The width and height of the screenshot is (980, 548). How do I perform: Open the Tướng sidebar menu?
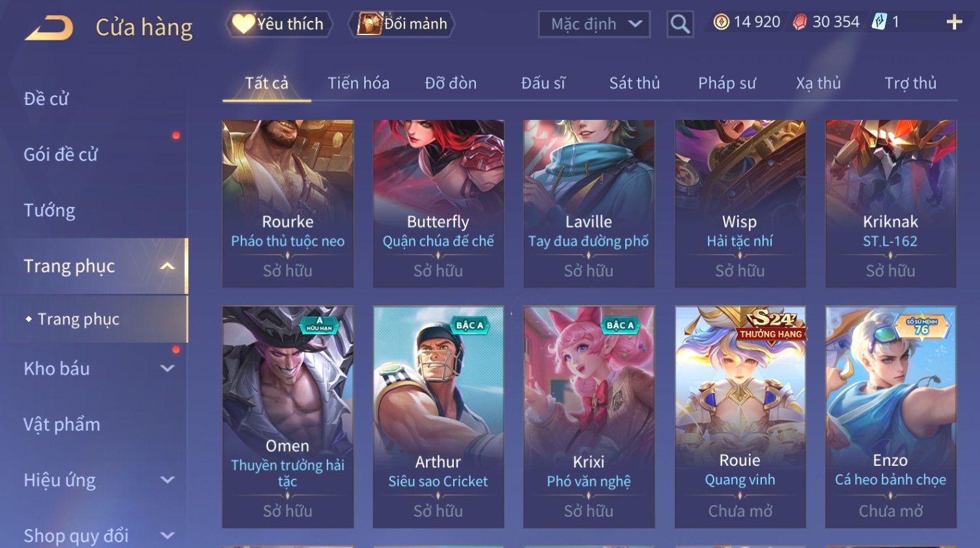pos(49,210)
